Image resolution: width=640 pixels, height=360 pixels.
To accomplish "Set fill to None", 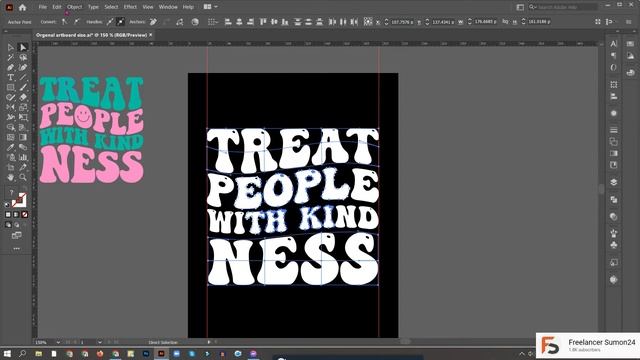I will point(24,215).
